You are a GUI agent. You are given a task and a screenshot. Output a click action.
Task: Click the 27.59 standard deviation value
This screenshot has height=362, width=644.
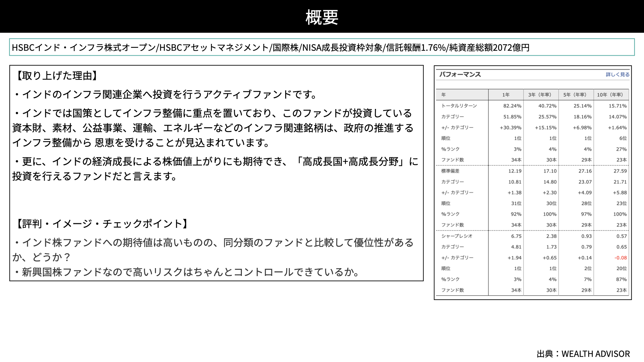coord(620,171)
